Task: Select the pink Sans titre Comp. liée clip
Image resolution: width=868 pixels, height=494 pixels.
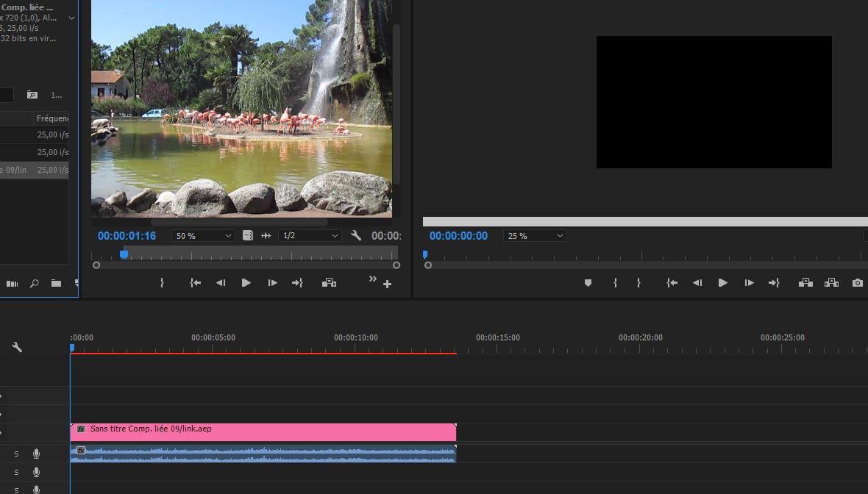Action: pos(263,432)
